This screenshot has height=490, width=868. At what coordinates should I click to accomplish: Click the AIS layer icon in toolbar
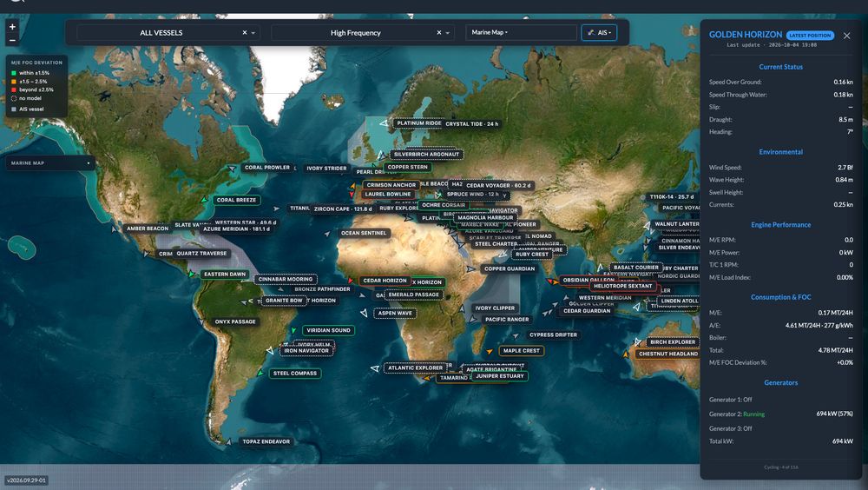click(590, 33)
